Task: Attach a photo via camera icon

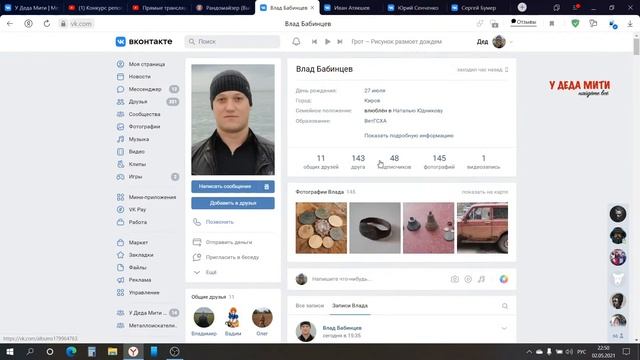Action: coord(455,279)
